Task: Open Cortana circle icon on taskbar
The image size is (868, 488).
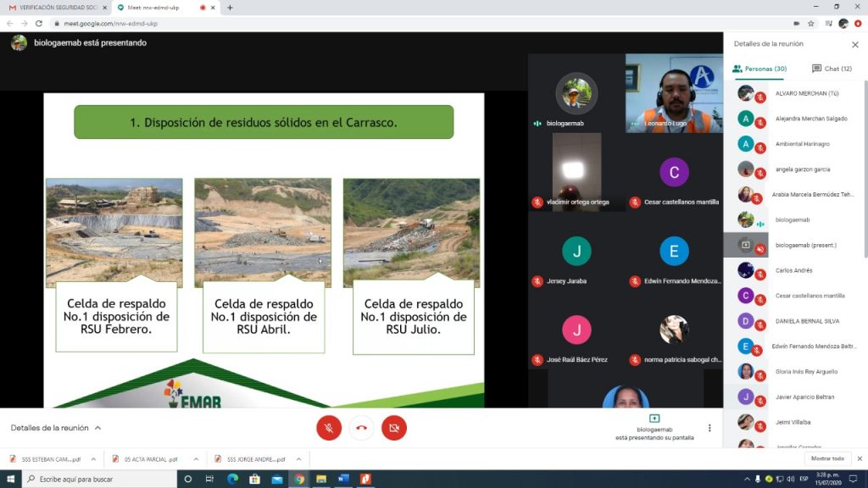Action: click(187, 480)
